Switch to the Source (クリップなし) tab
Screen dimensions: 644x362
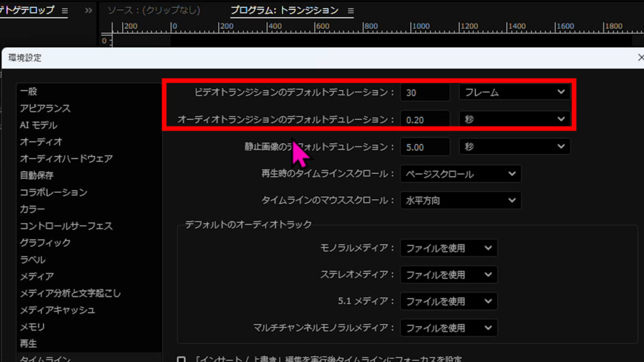[153, 11]
